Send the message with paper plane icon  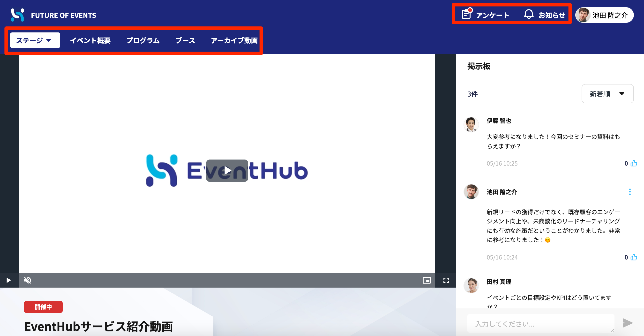(x=627, y=323)
